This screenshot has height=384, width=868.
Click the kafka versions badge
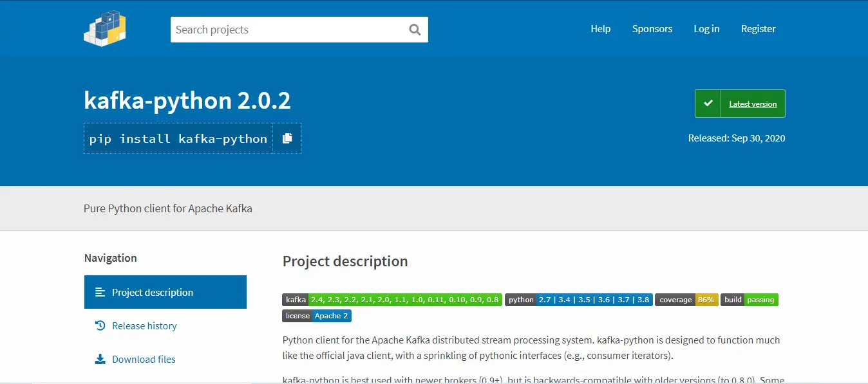[x=392, y=300]
